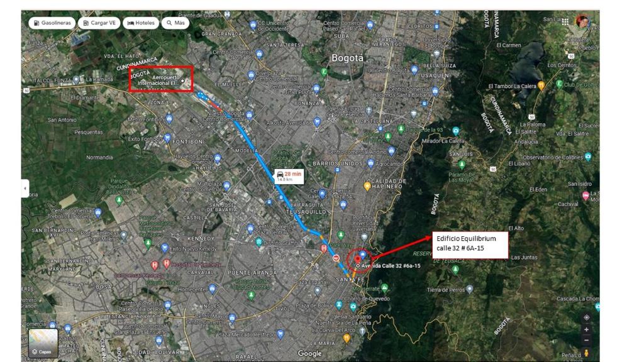This screenshot has width=644, height=362.
Task: Click the zoom out minus button
Action: [587, 340]
